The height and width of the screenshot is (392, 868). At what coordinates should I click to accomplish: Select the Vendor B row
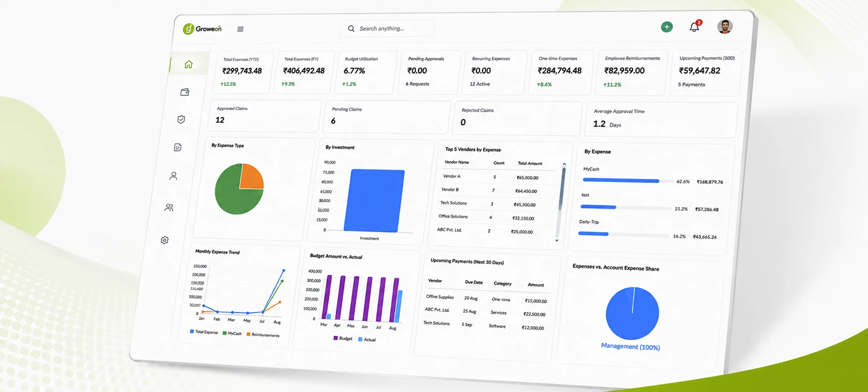point(497,190)
